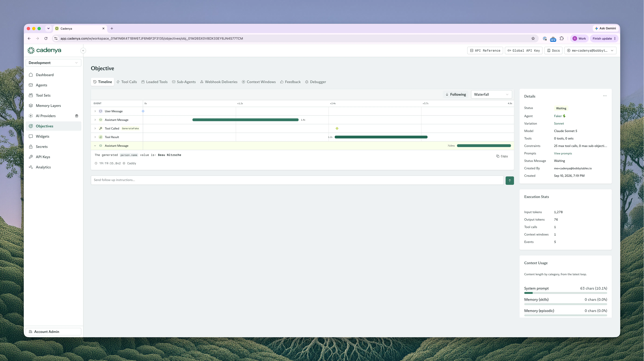Open the browser extensions puzzle icon
Viewport: 644px width, 361px height.
tap(562, 38)
